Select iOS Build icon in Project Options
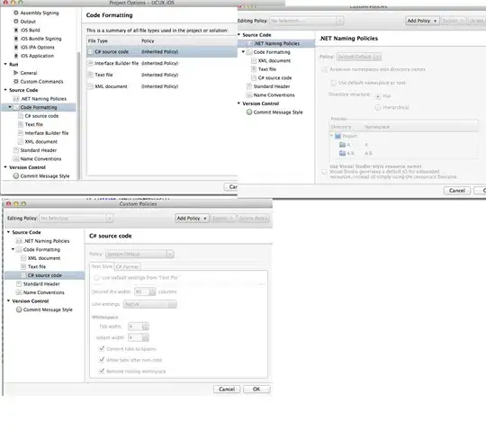Viewport: 486px width, 448px height. [16, 30]
